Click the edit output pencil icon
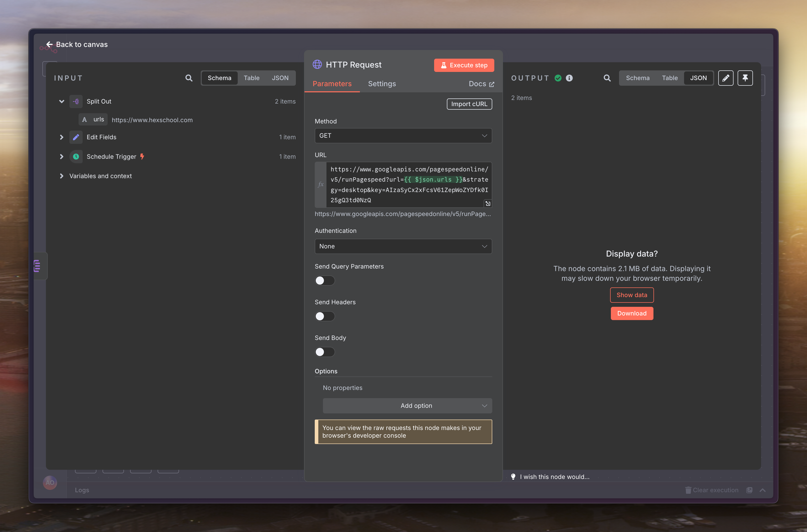Viewport: 807px width, 532px height. pyautogui.click(x=726, y=78)
